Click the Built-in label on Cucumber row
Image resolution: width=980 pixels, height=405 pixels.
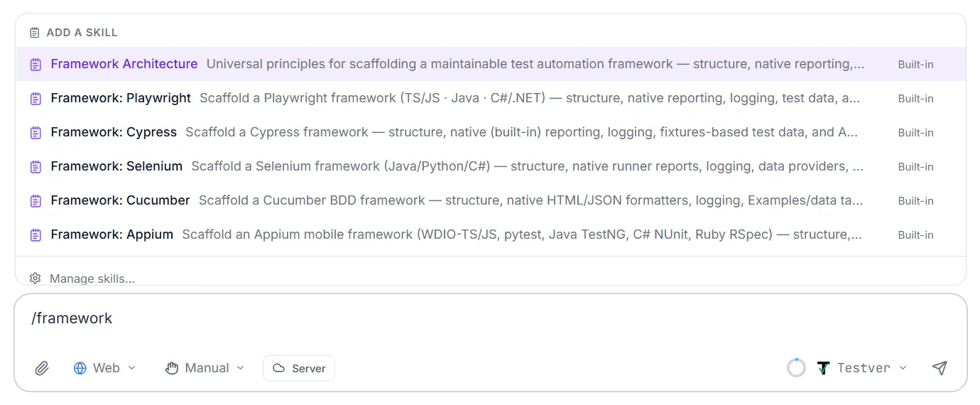point(915,201)
